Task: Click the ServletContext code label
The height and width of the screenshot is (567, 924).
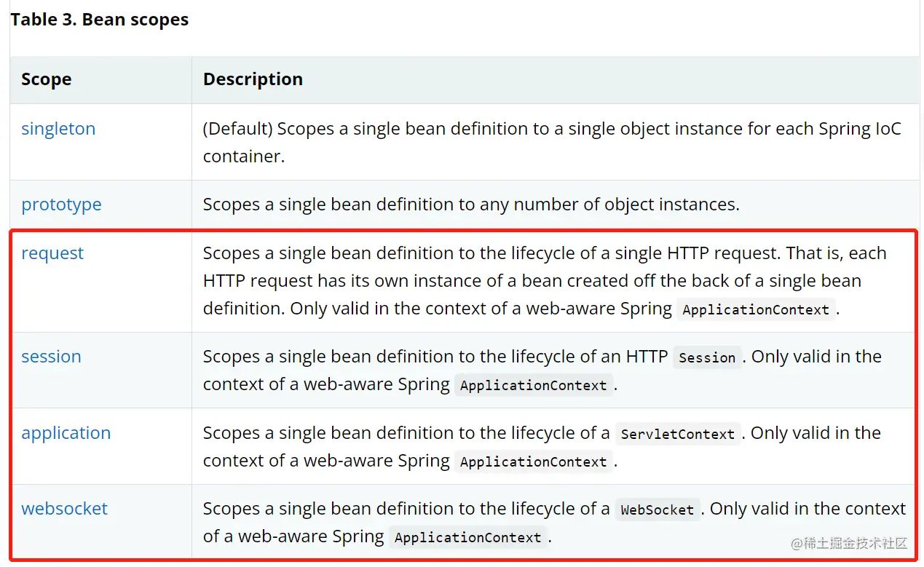Action: 677,434
